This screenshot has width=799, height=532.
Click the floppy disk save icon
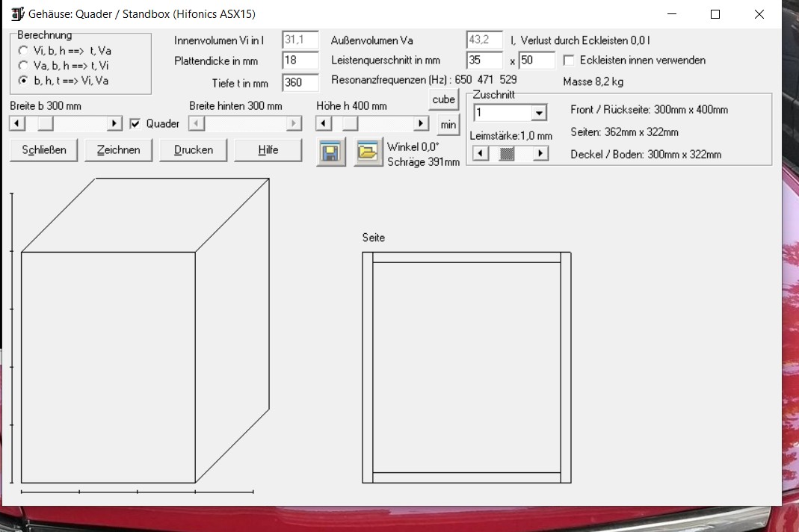pos(330,152)
